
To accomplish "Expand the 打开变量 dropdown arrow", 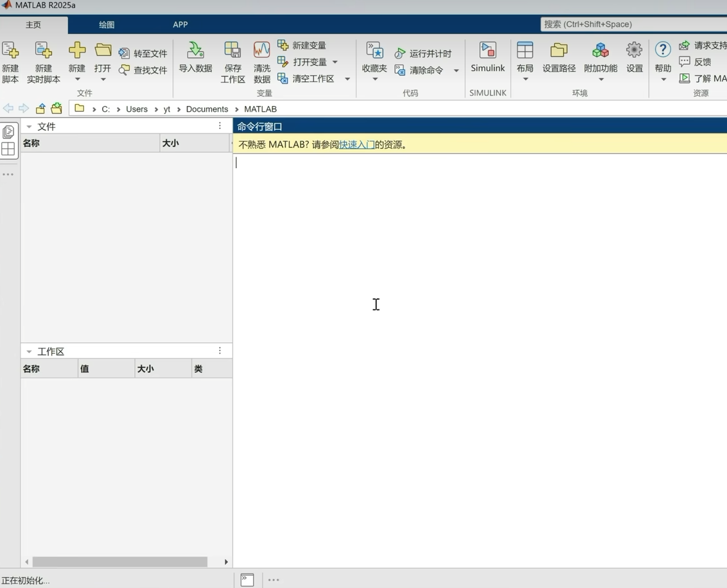I will click(335, 62).
